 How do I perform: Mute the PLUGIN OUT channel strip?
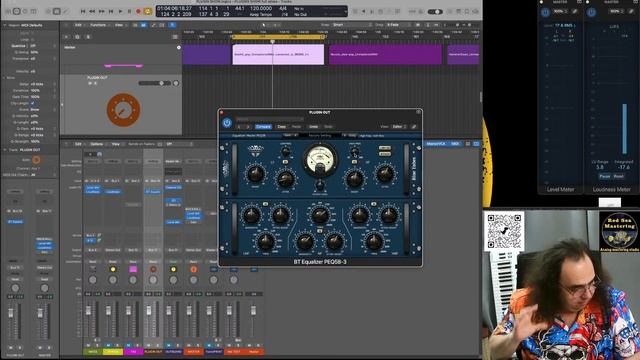pyautogui.click(x=149, y=345)
